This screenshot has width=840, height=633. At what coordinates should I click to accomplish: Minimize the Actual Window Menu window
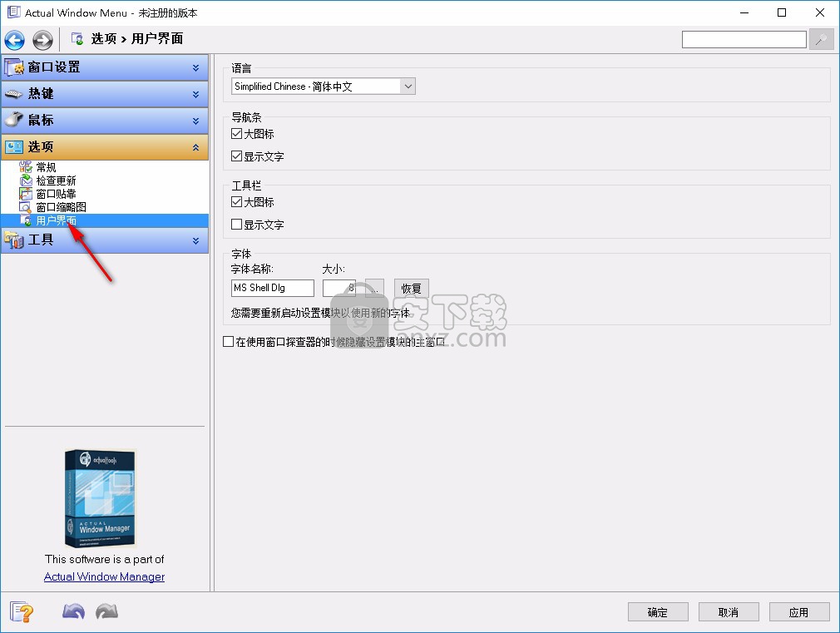(x=744, y=12)
